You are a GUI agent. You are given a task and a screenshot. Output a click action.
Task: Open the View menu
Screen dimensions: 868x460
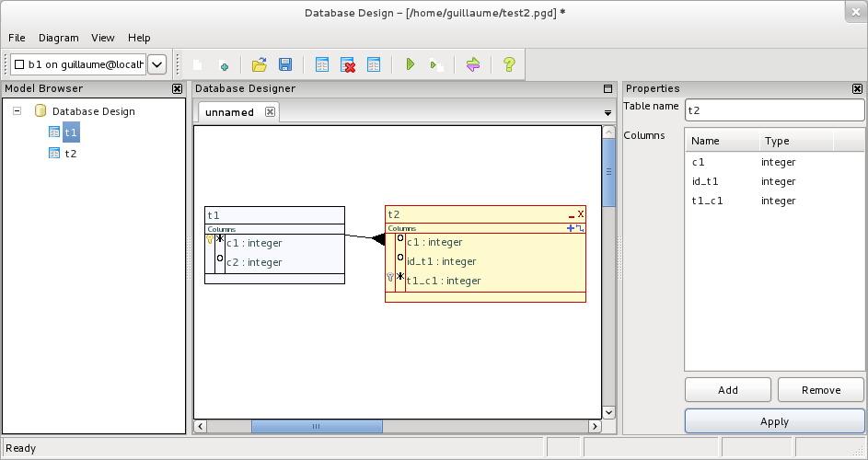[x=103, y=38]
